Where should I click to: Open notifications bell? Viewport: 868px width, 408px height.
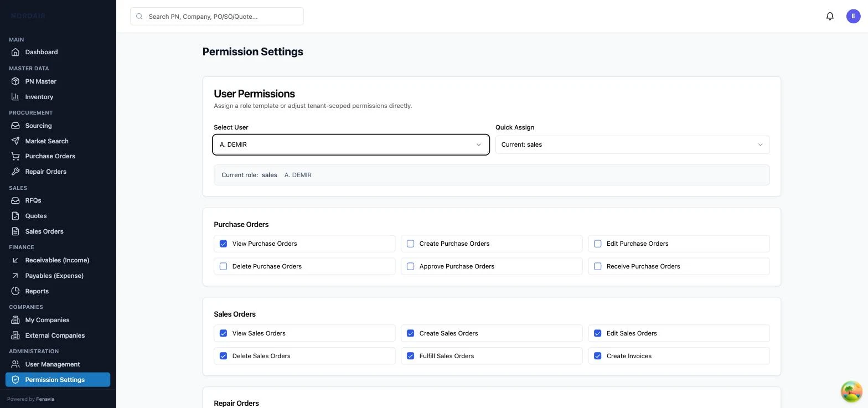[x=830, y=16]
